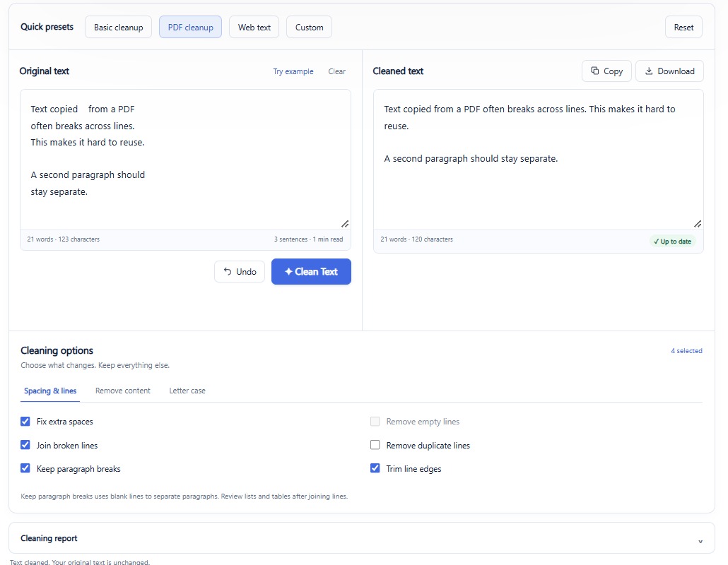Image resolution: width=728 pixels, height=565 pixels.
Task: Choose the Web text preset
Action: pos(254,28)
